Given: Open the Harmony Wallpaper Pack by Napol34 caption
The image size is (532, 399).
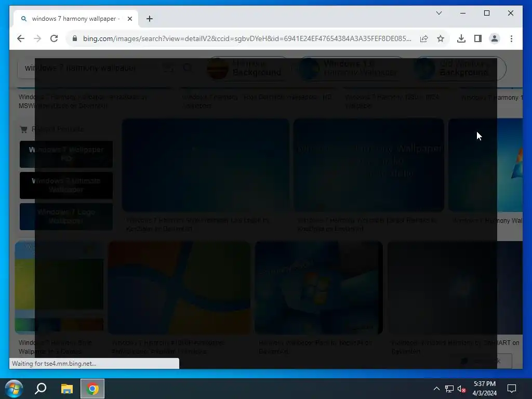Looking at the screenshot, I should [x=315, y=347].
